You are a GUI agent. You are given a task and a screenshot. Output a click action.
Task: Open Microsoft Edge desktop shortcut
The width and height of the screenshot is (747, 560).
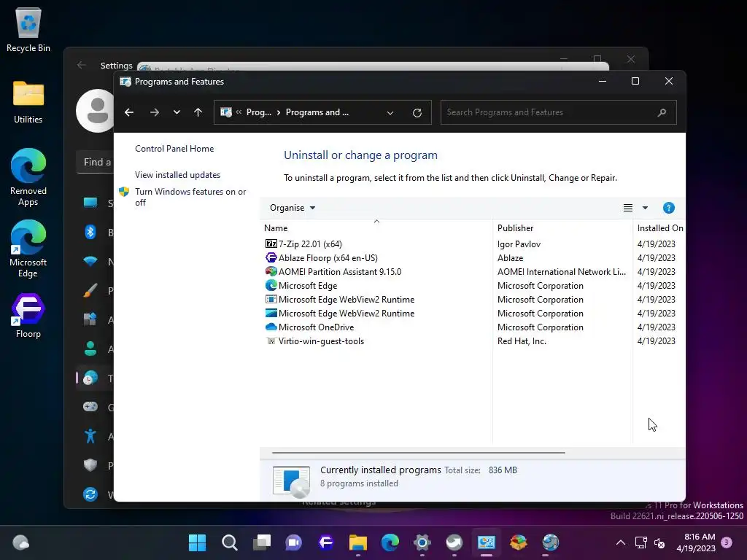[28, 249]
